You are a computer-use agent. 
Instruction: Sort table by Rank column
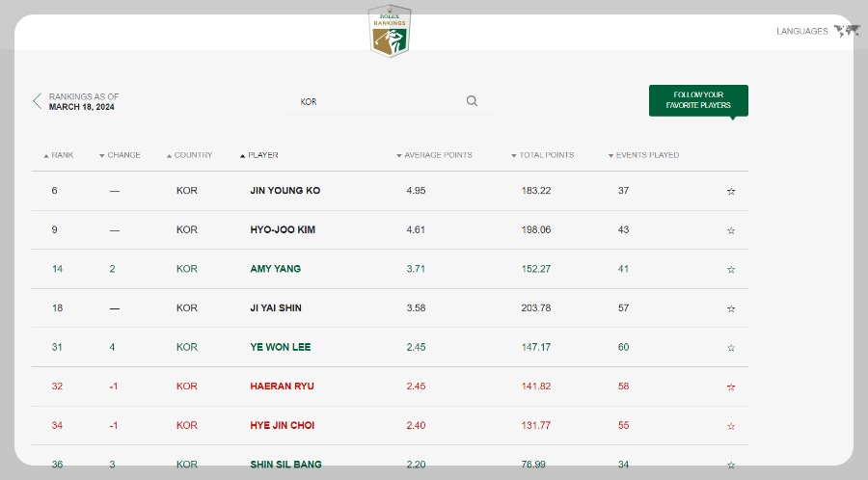tap(59, 155)
